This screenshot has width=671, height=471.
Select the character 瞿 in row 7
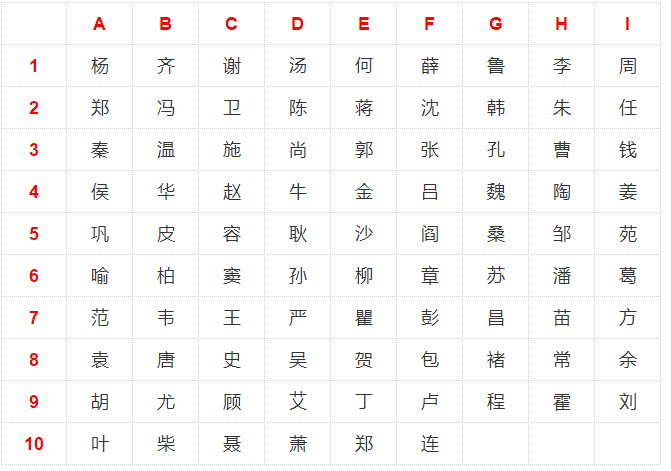tap(364, 318)
